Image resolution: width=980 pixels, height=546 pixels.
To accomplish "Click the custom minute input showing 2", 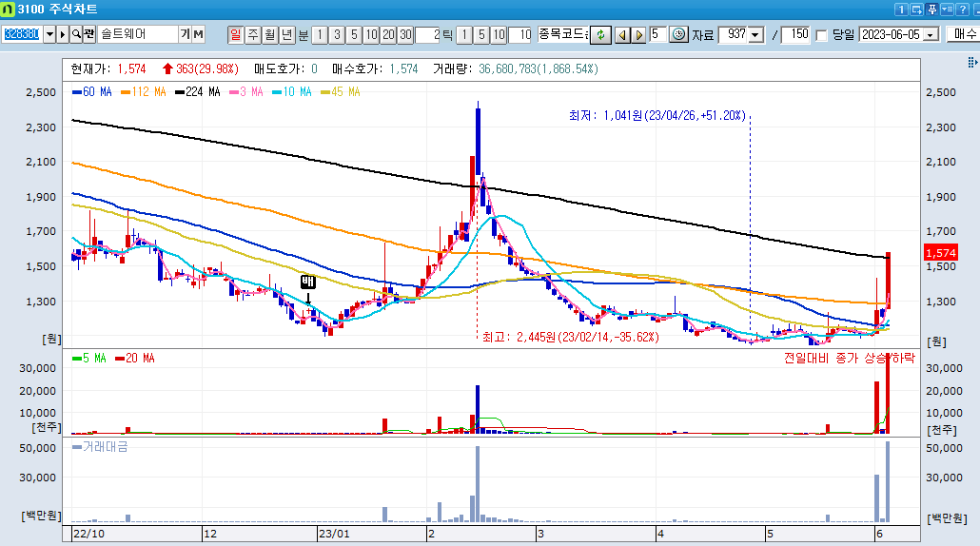I will click(428, 34).
